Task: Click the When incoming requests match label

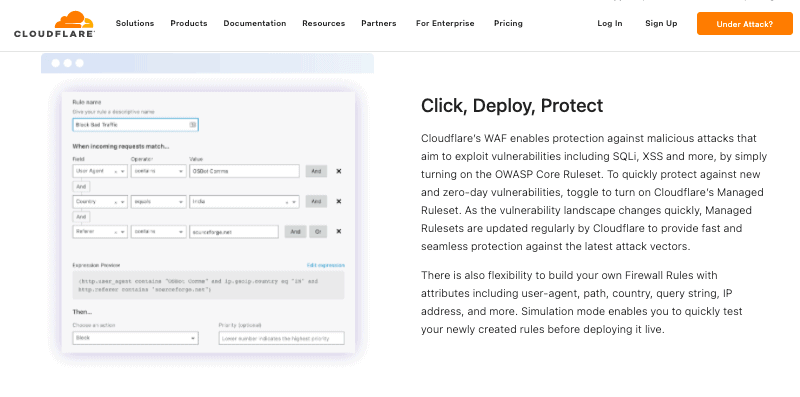Action: tap(121, 146)
